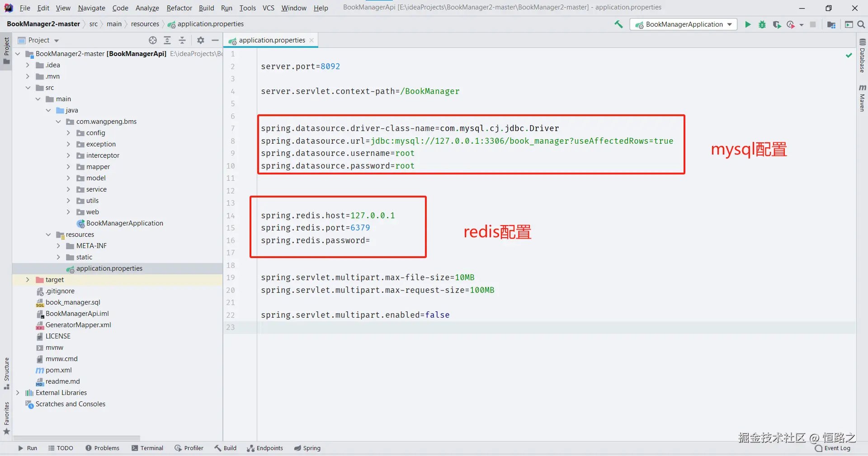Viewport: 868px width, 456px height.
Task: Open the Navigate menu
Action: [x=91, y=8]
